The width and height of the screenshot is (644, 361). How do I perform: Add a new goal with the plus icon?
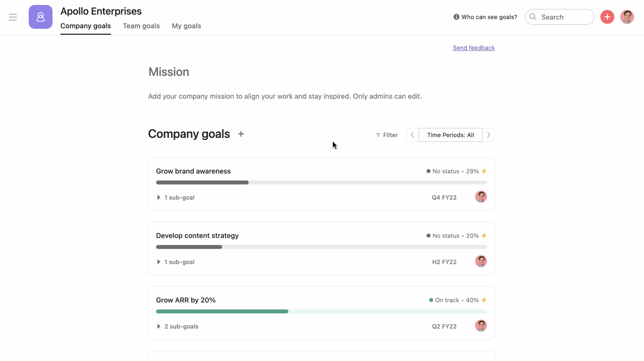(x=241, y=134)
